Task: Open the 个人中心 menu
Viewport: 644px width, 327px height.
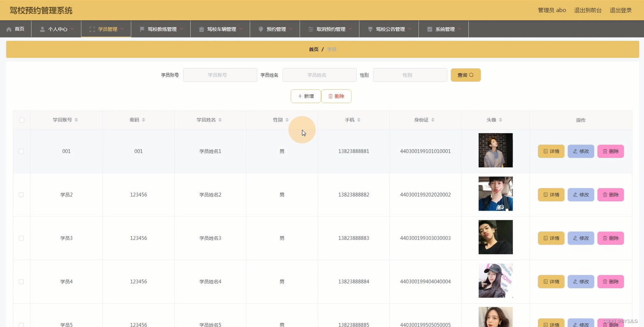Action: 56,29
